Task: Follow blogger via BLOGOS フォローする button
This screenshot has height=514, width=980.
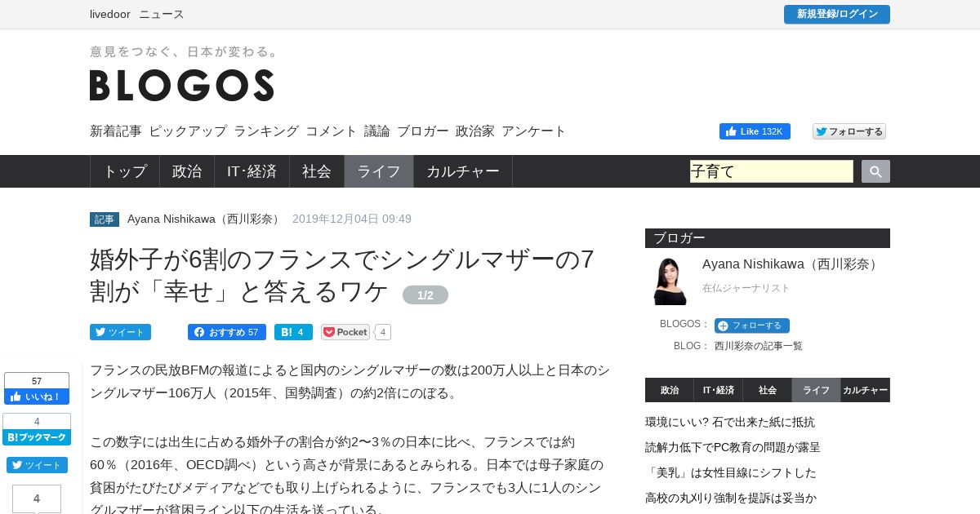Action: click(752, 326)
